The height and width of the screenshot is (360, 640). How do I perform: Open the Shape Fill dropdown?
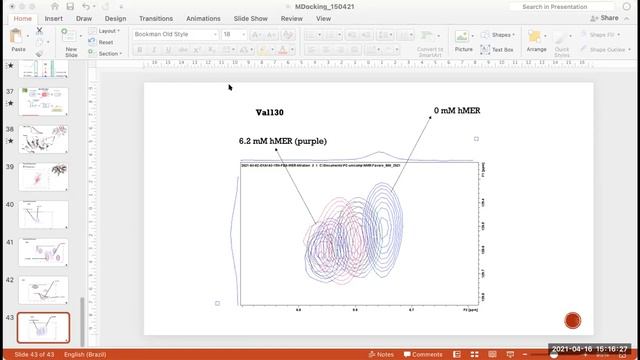click(x=601, y=35)
